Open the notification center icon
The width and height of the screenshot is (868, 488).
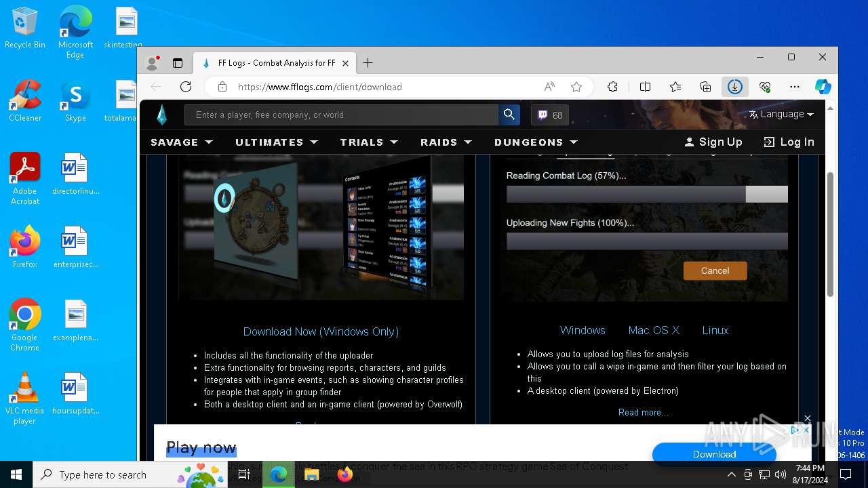[x=846, y=474]
